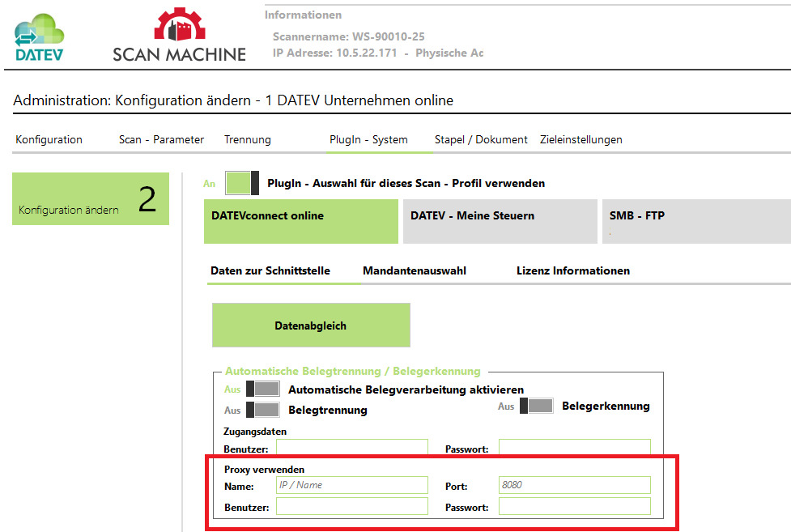Focus the Zugangsdaten Passwort field
The width and height of the screenshot is (791, 532).
click(x=575, y=447)
